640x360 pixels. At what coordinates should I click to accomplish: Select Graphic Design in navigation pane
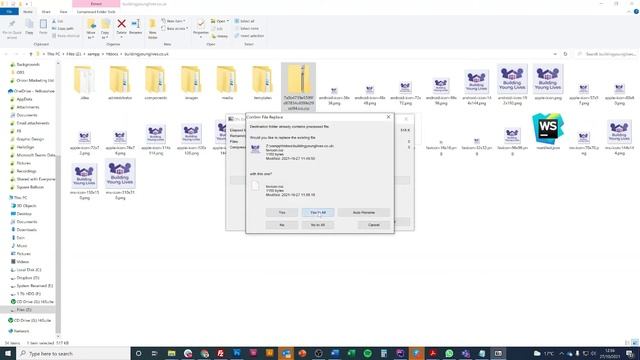coord(30,139)
